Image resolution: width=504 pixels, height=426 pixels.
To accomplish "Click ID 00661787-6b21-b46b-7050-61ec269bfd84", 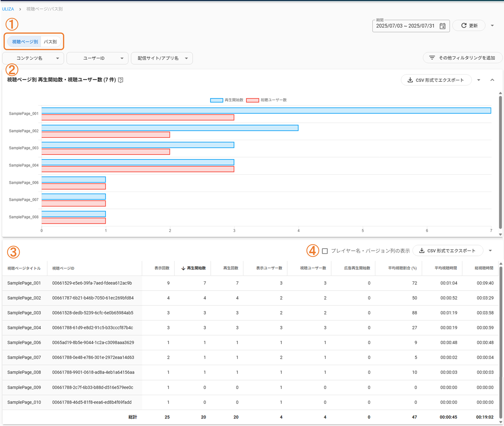I will pyautogui.click(x=93, y=298).
